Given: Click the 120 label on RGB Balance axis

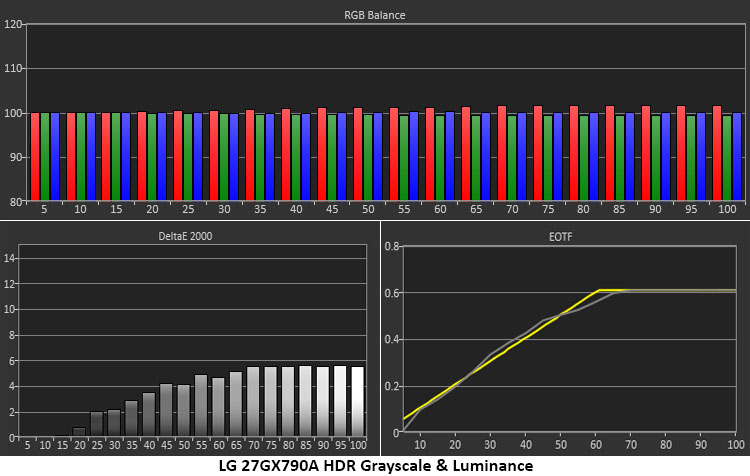Looking at the screenshot, I should click(13, 24).
